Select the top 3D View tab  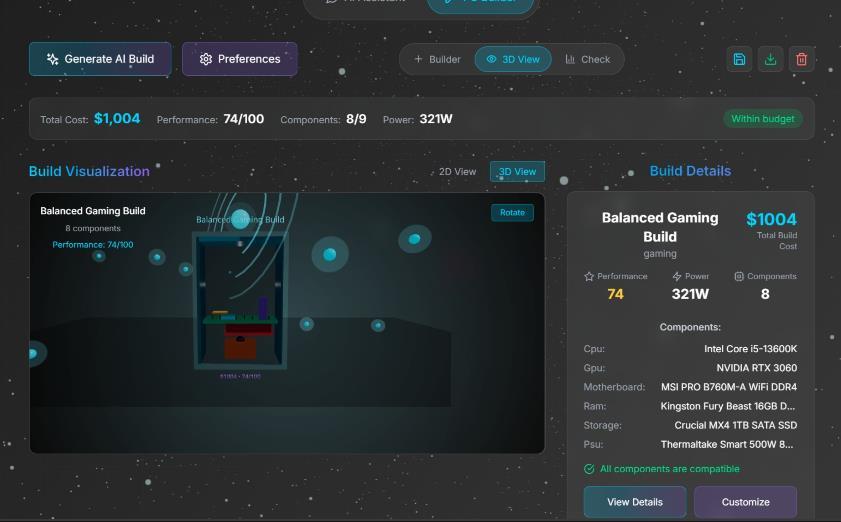pyautogui.click(x=513, y=59)
